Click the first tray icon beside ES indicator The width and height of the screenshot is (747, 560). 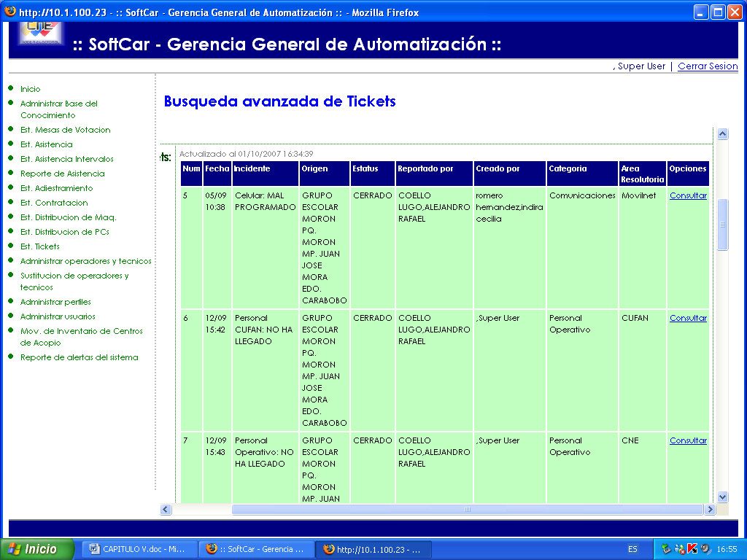tap(666, 549)
